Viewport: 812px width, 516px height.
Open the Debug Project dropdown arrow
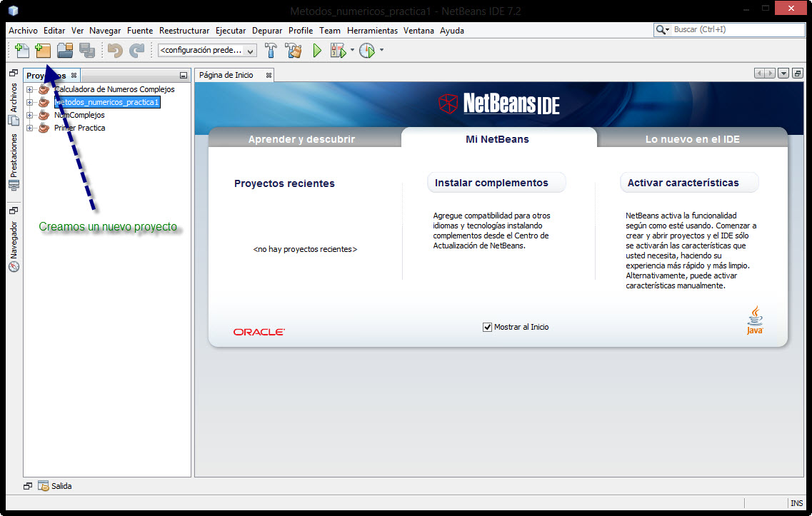click(352, 50)
